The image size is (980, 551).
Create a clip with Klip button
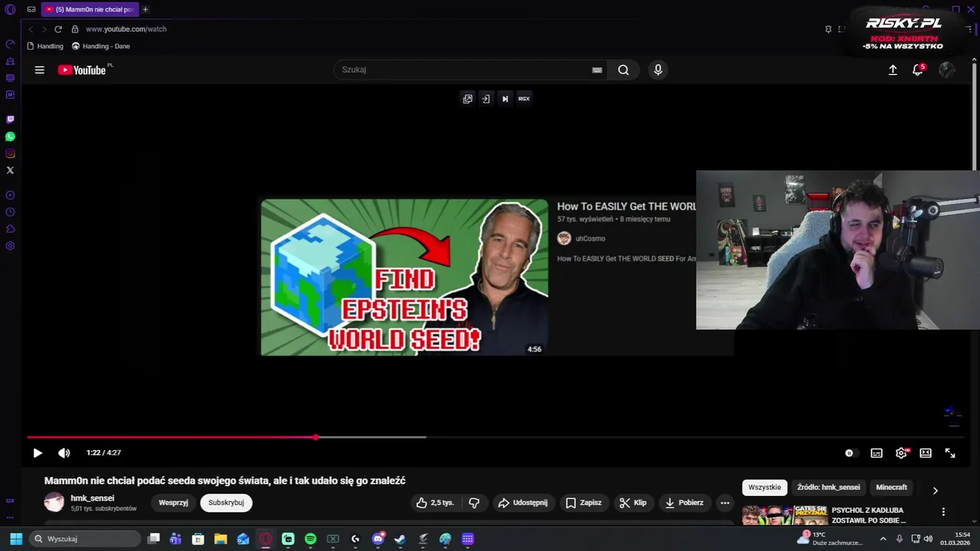[633, 503]
